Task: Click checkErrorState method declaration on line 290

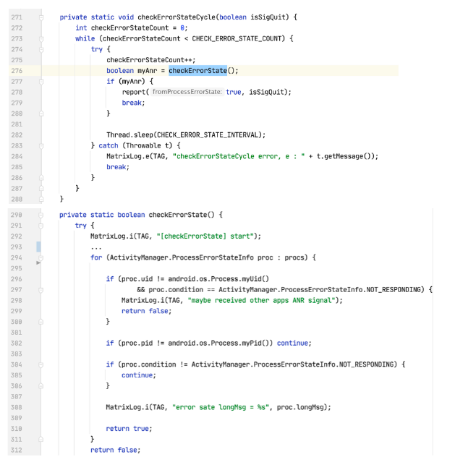Action: [177, 215]
